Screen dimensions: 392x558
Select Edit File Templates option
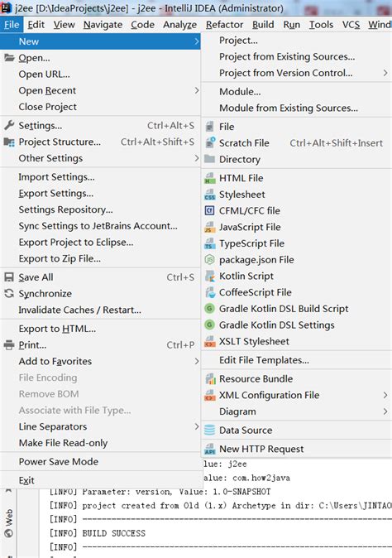pos(264,360)
